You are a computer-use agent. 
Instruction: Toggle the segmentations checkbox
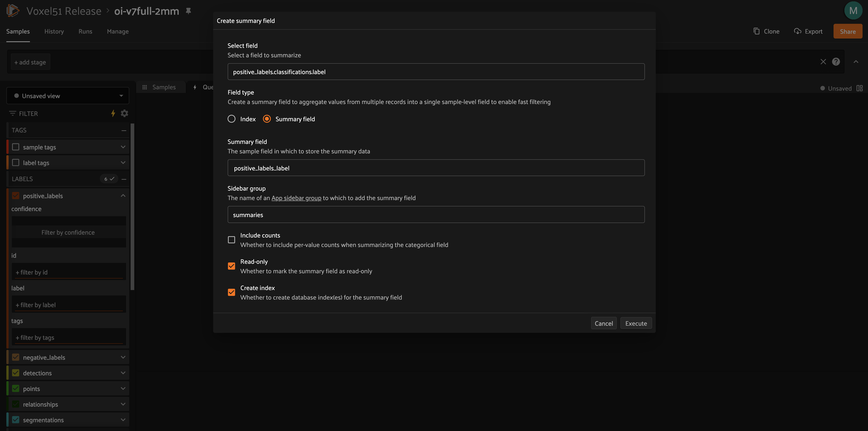pos(15,420)
